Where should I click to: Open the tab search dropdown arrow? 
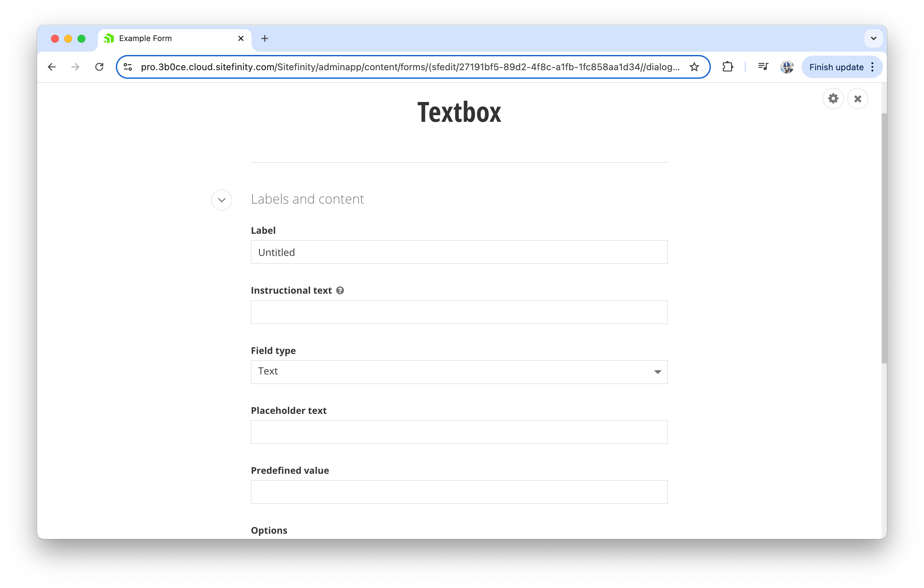coord(873,38)
